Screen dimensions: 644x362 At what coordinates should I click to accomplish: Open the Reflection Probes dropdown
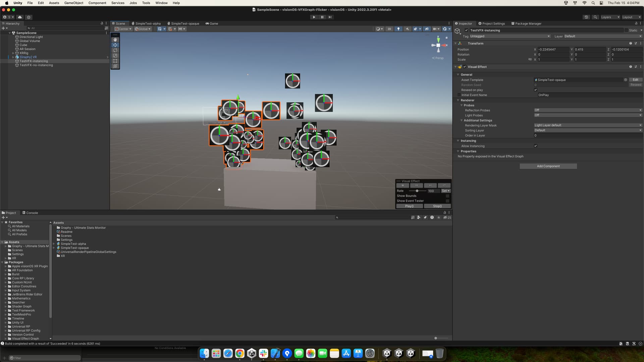[588, 110]
